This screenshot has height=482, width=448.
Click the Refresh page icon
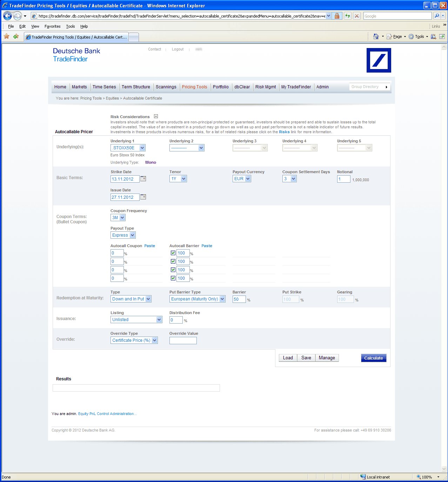347,16
